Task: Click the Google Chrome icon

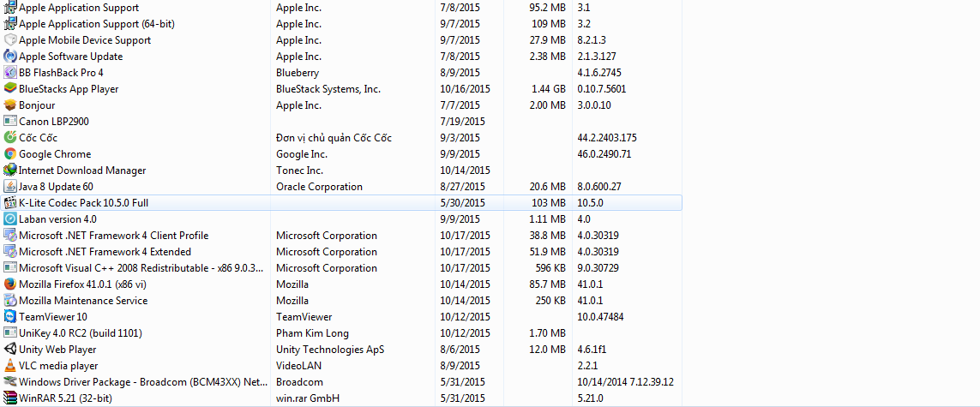Action: pyautogui.click(x=10, y=154)
